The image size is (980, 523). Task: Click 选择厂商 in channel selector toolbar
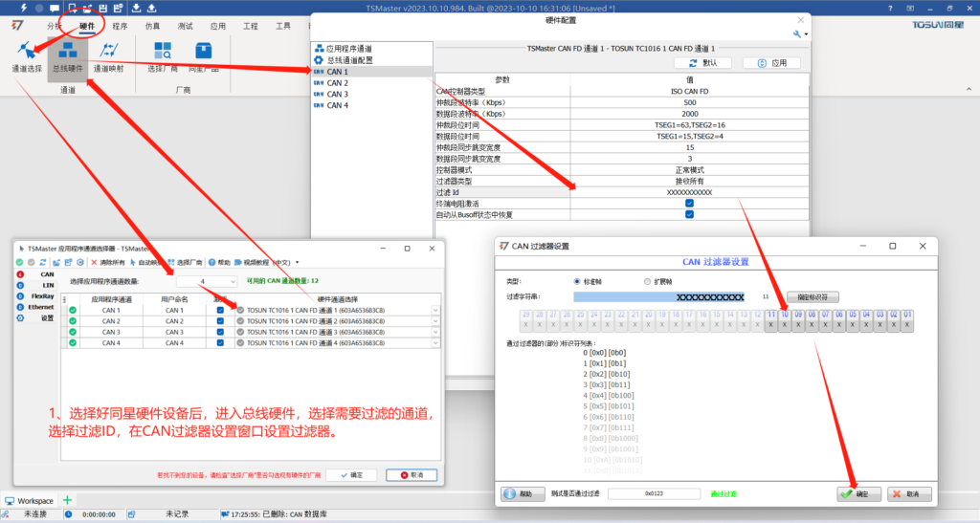point(185,262)
